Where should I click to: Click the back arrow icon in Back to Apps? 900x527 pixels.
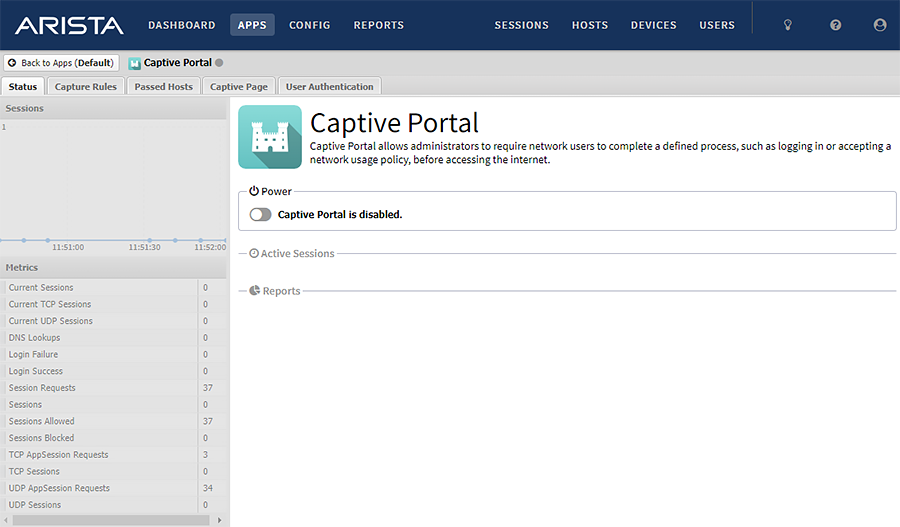[12, 63]
